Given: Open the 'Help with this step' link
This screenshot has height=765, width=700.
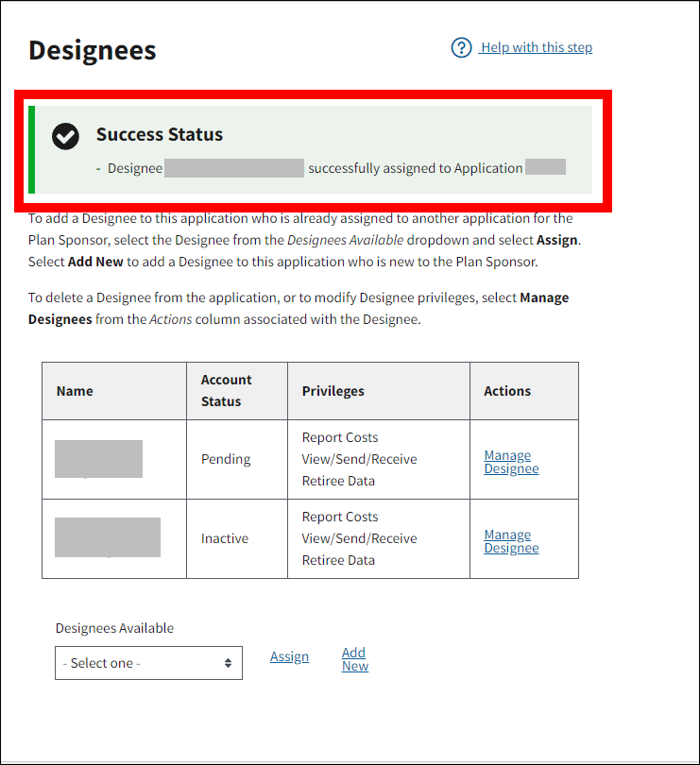Looking at the screenshot, I should pos(536,47).
